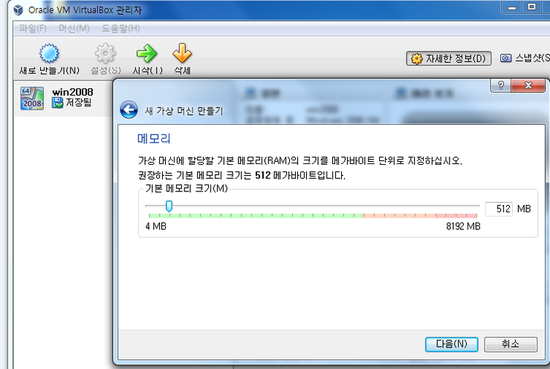Click the 메모리 heading text
The width and height of the screenshot is (550, 369).
(x=154, y=139)
